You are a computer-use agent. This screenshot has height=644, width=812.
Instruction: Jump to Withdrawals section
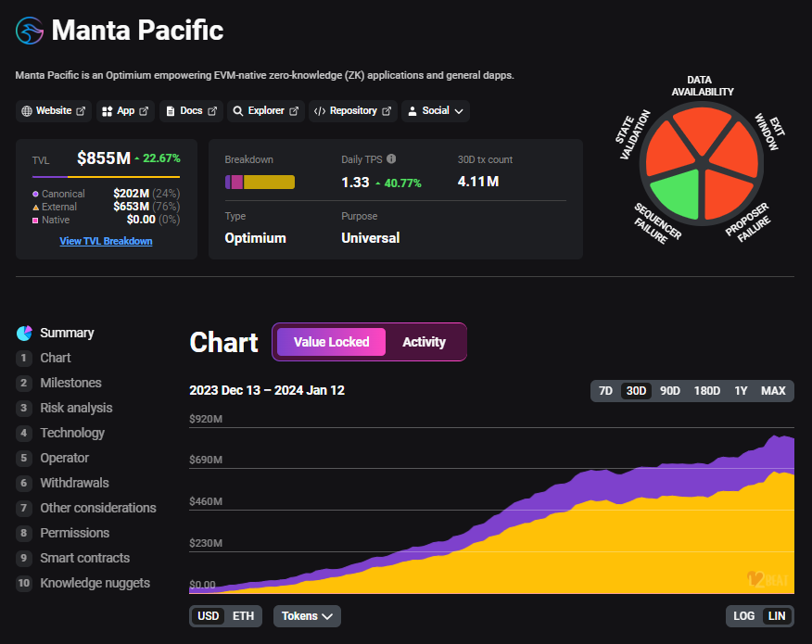pyautogui.click(x=74, y=483)
